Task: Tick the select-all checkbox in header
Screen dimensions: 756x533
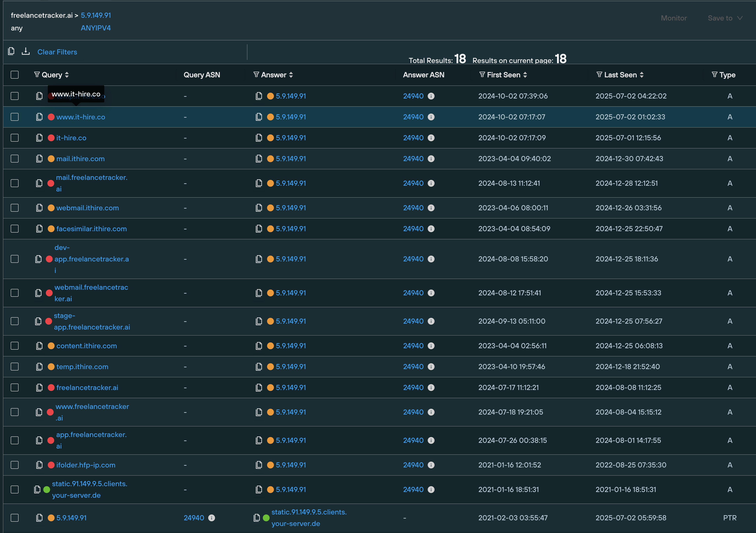Action: tap(14, 75)
